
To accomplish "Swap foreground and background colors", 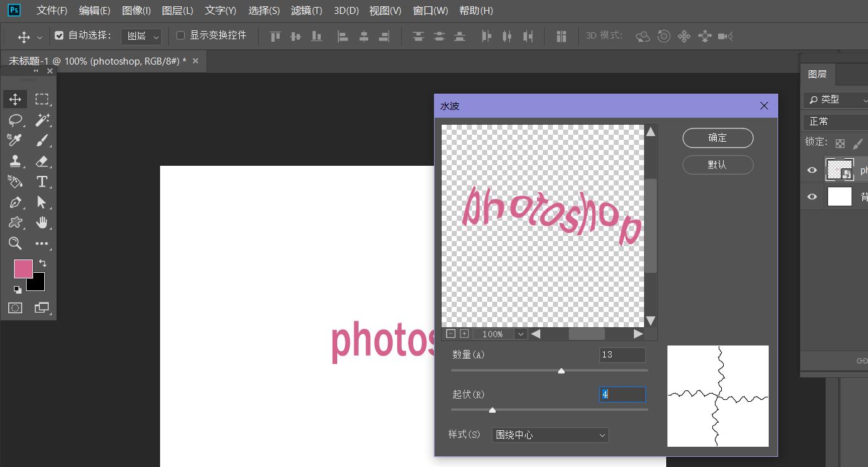I will [x=42, y=263].
